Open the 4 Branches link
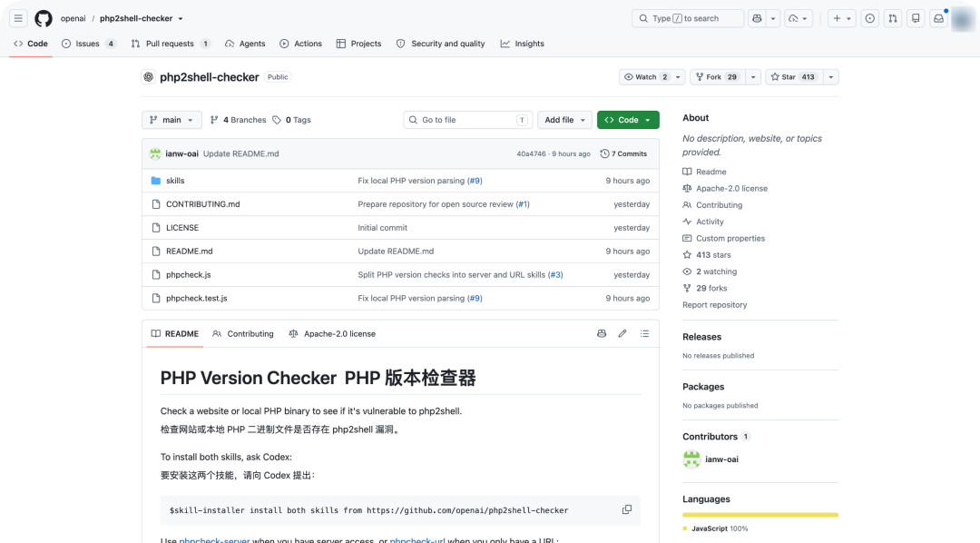The height and width of the screenshot is (543, 980). (x=238, y=120)
